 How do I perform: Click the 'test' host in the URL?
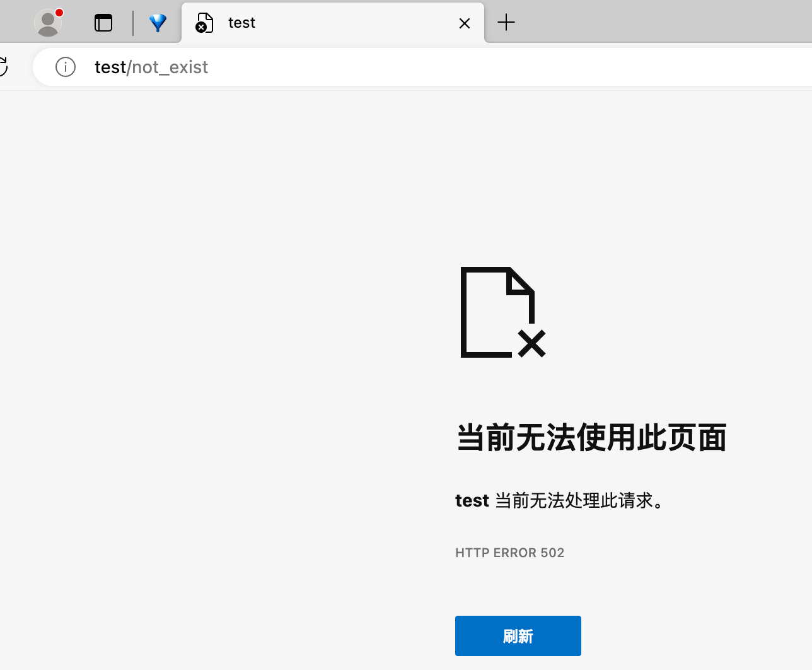coord(110,67)
